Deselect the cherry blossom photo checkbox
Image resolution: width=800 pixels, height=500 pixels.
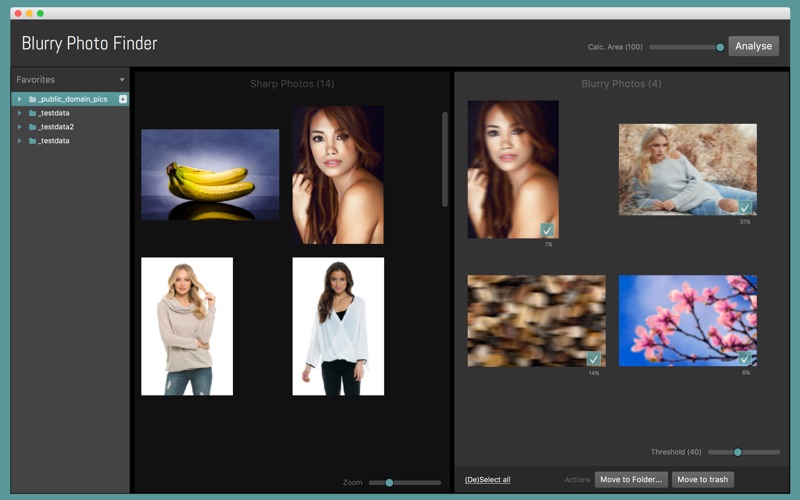coord(745,358)
